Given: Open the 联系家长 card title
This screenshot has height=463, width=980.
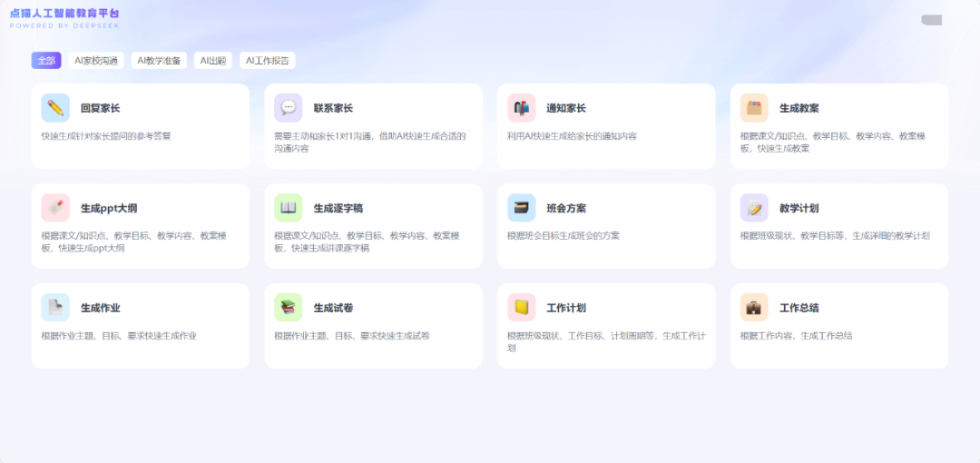Looking at the screenshot, I should point(333,108).
